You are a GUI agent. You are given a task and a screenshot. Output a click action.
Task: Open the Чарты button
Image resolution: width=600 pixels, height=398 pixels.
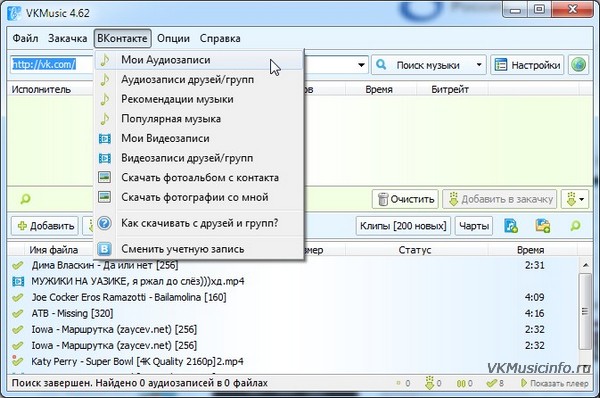[474, 226]
